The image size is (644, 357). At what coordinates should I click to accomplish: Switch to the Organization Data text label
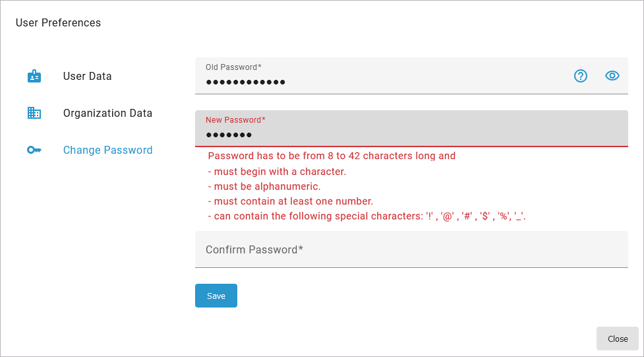[x=107, y=114]
